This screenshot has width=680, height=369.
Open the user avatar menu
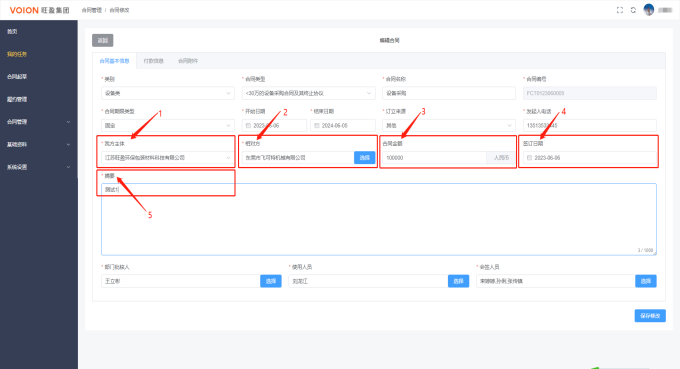coord(649,10)
